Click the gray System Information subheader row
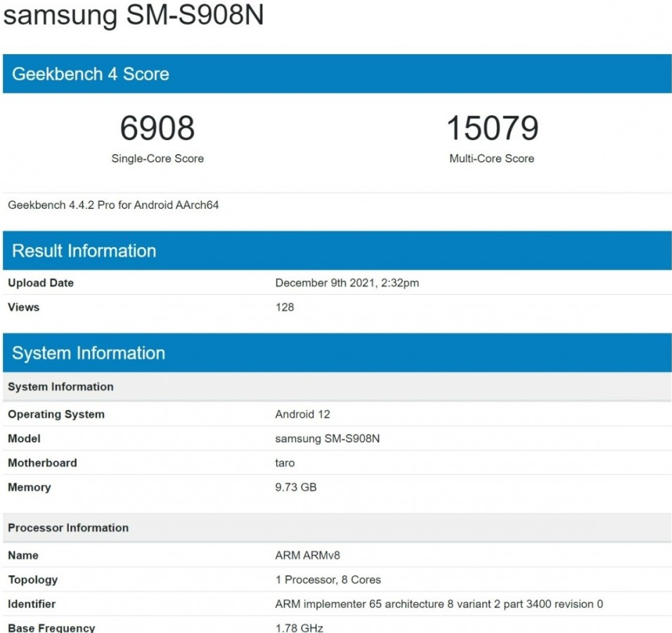This screenshot has width=672, height=633. pos(337,386)
